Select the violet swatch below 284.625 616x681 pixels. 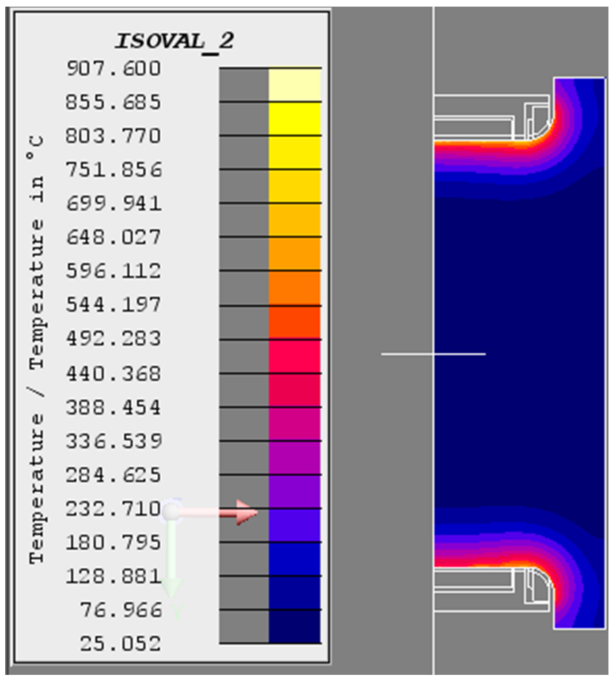pos(295,491)
